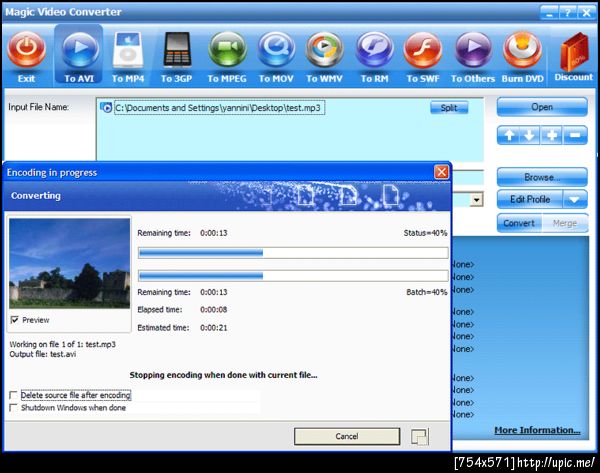Click the Edit Profile button
The width and height of the screenshot is (600, 473).
[x=530, y=199]
